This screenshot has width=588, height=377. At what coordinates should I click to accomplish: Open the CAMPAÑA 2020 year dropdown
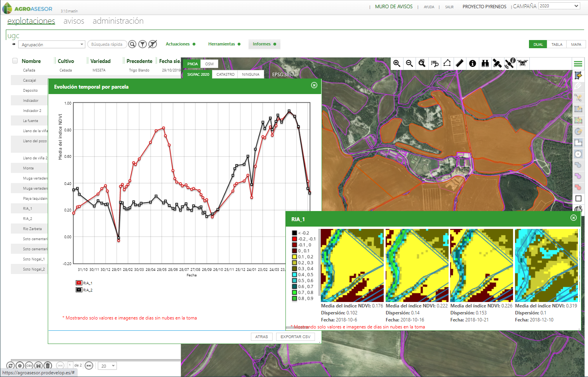point(559,6)
